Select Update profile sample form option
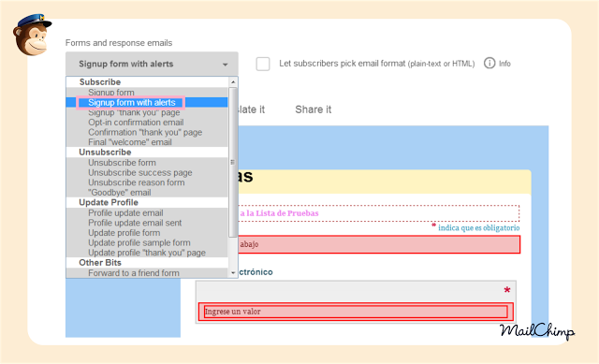Viewport: 599px width, 364px height. click(x=147, y=243)
